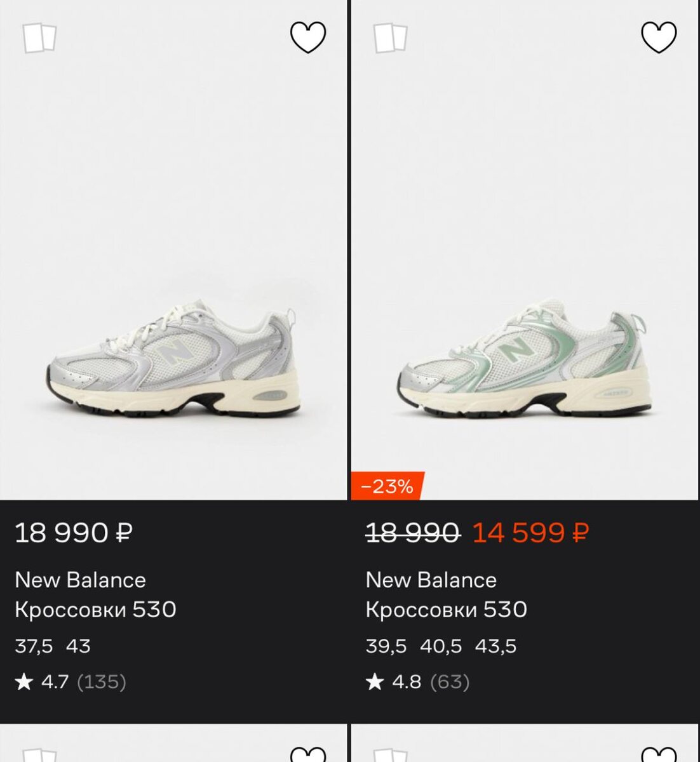Open the left New Balance brand link
Screen dimensions: 700x762
(80, 580)
